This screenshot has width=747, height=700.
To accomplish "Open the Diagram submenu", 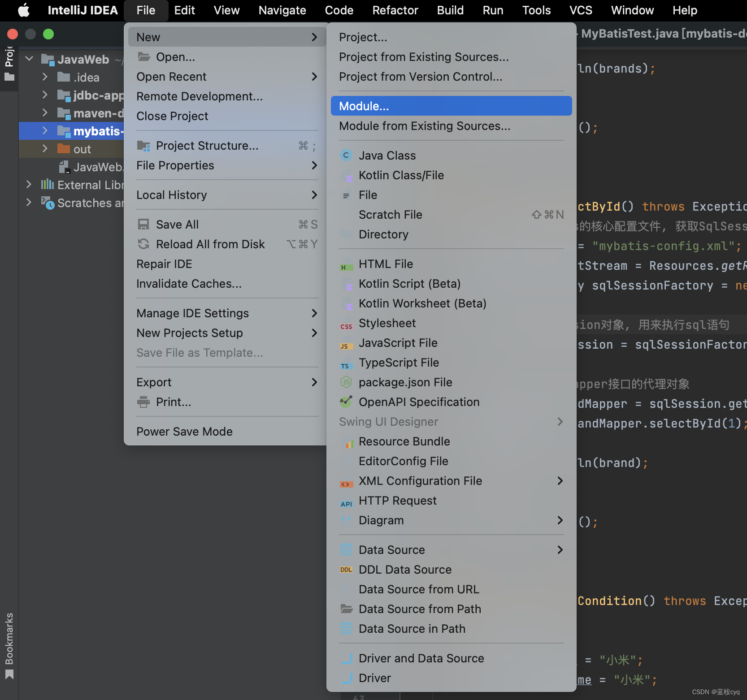I will 451,520.
